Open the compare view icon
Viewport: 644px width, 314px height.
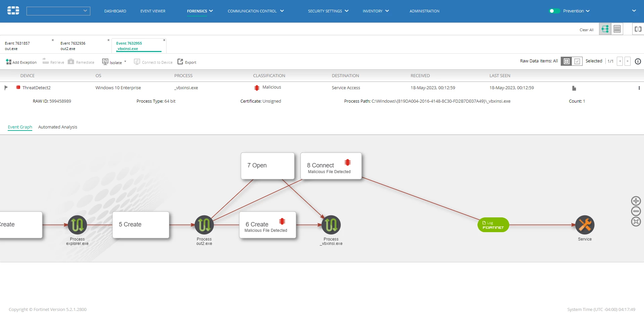(x=638, y=29)
